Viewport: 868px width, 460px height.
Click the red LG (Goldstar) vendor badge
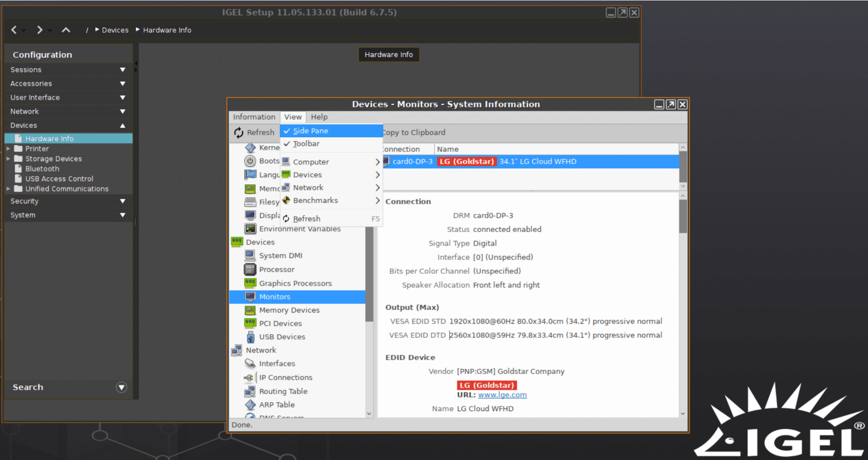487,385
